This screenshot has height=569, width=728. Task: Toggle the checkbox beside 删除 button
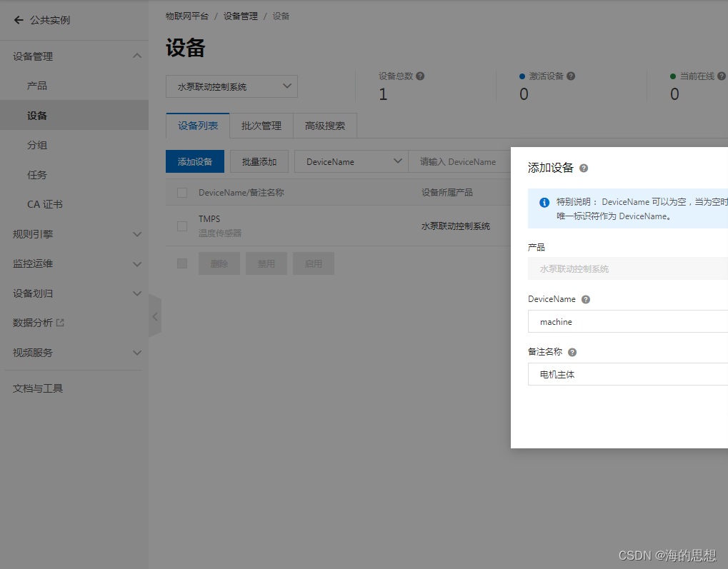[x=182, y=263]
